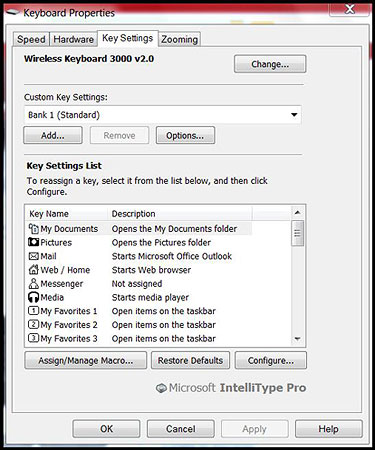This screenshot has height=450, width=375.
Task: Click the Messenger person icon
Action: pyautogui.click(x=33, y=283)
